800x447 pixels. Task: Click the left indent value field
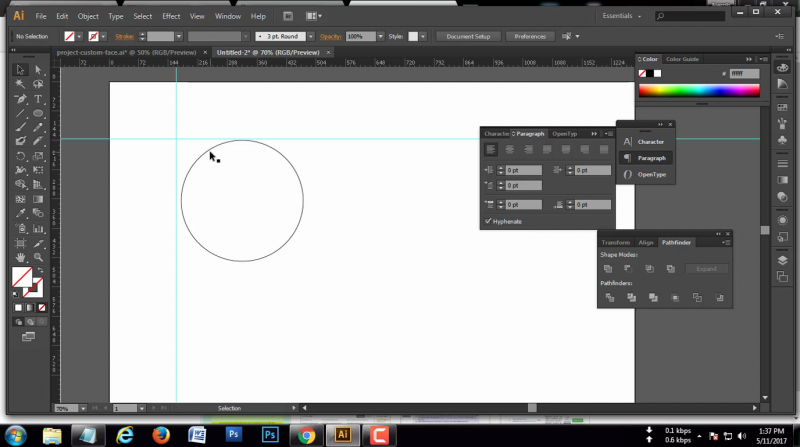click(522, 171)
